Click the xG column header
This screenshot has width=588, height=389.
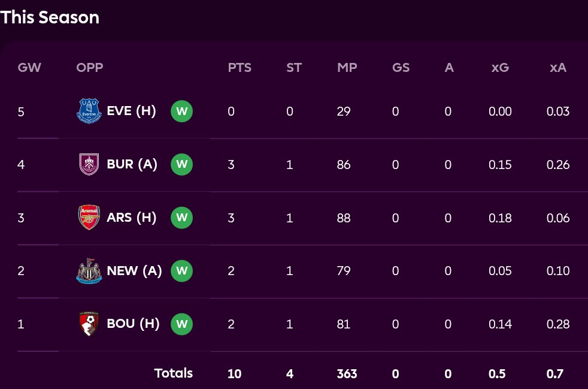[x=500, y=68]
